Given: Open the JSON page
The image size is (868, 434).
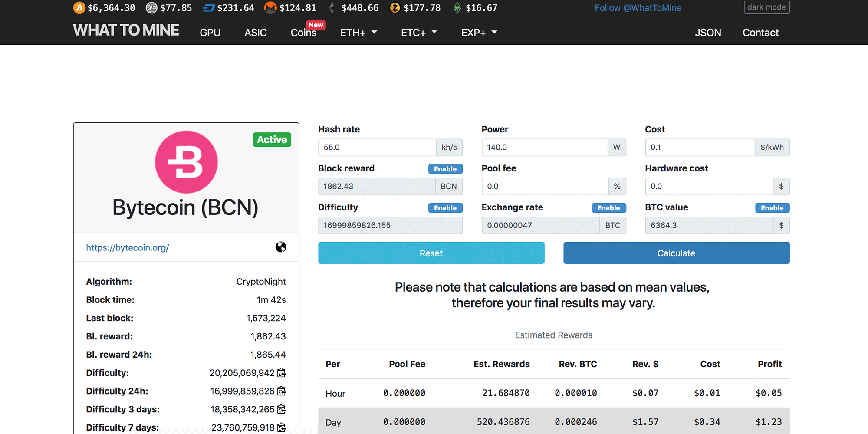Looking at the screenshot, I should [x=708, y=33].
